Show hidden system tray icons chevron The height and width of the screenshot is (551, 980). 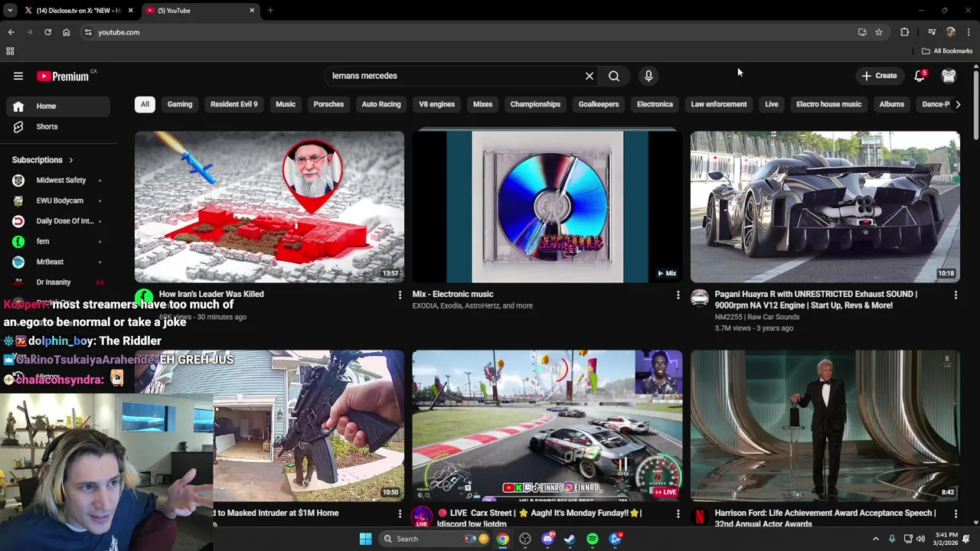coord(875,539)
